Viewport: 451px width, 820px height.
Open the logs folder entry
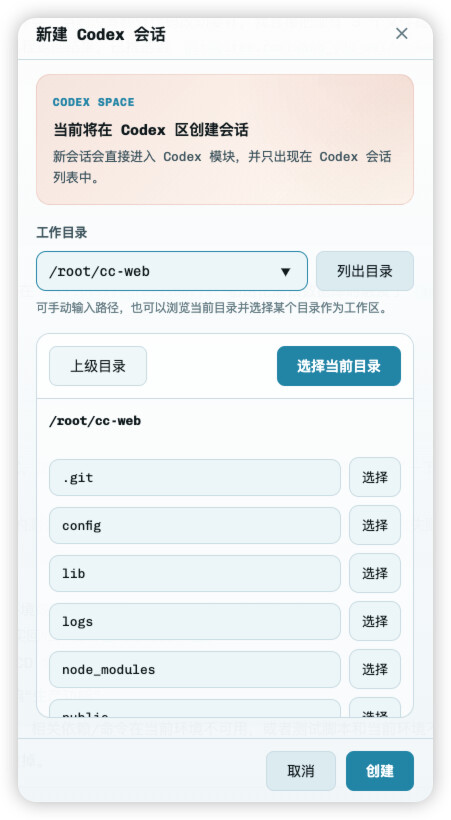point(195,622)
